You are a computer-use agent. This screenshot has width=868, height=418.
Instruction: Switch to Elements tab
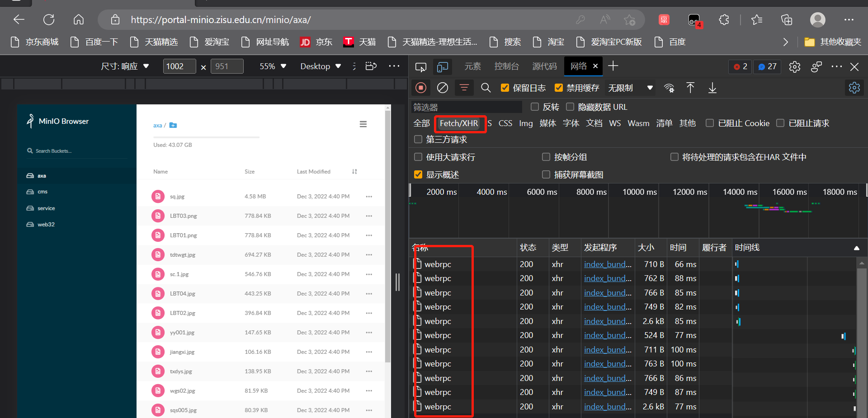(472, 66)
